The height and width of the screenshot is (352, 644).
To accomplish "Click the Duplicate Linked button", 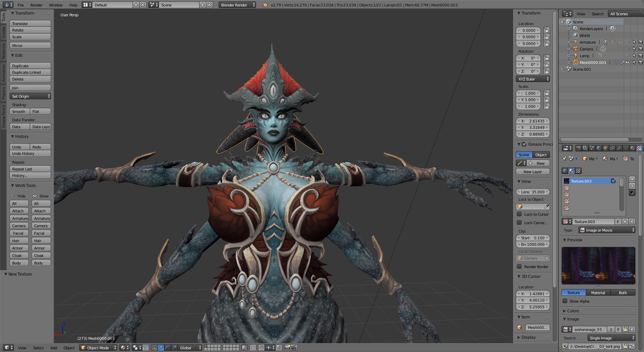I will pos(31,72).
